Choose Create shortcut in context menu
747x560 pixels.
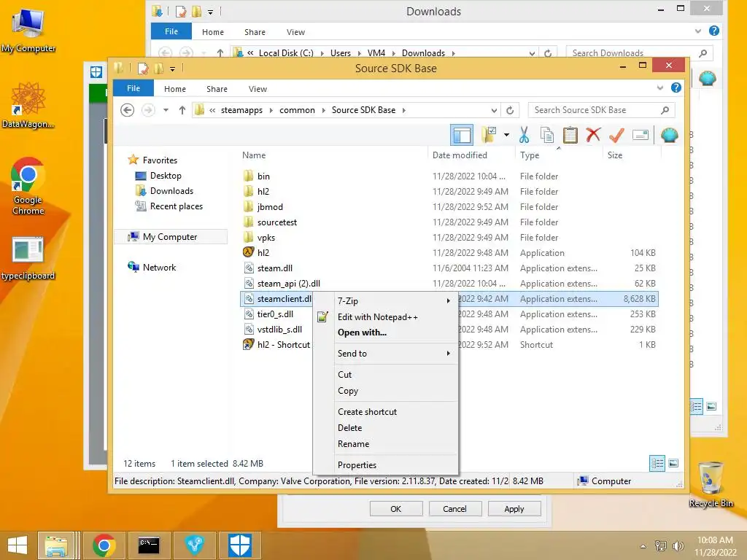[386, 412]
